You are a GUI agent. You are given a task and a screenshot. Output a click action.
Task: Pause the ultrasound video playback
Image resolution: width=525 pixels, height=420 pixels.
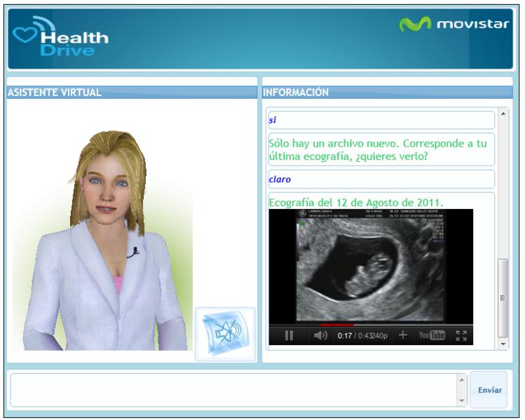[289, 336]
